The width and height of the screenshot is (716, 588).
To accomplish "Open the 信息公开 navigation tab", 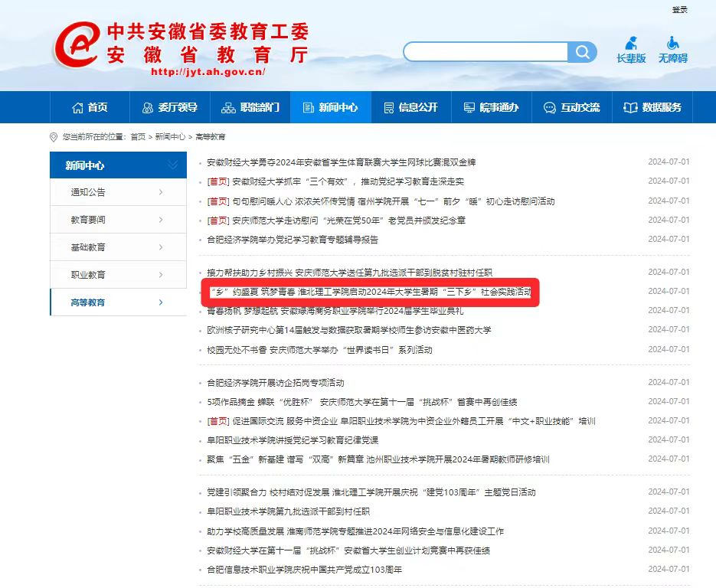I will click(x=411, y=107).
